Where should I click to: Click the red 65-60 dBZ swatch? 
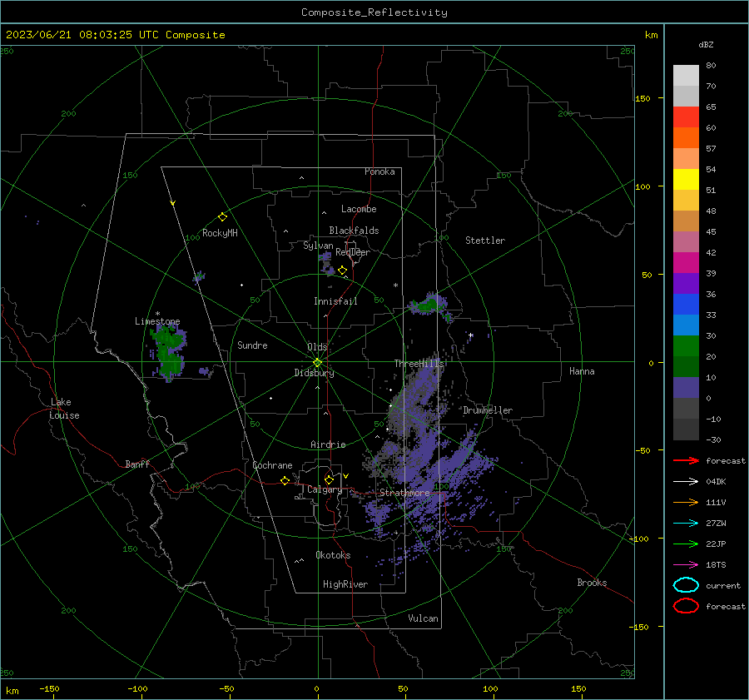[x=686, y=117]
